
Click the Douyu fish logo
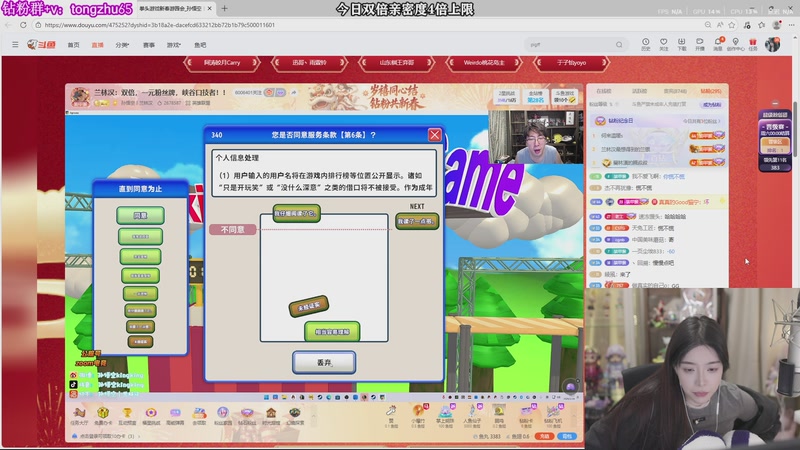tap(41, 45)
